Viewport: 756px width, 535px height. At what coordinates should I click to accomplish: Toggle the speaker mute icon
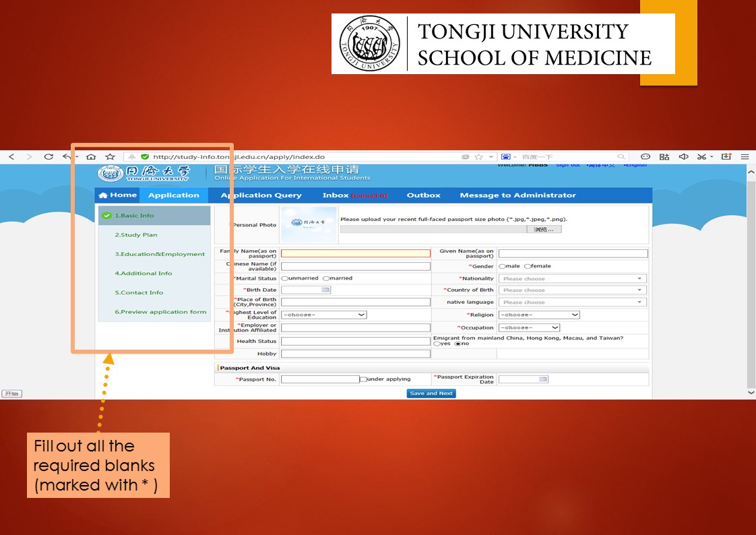(x=683, y=156)
